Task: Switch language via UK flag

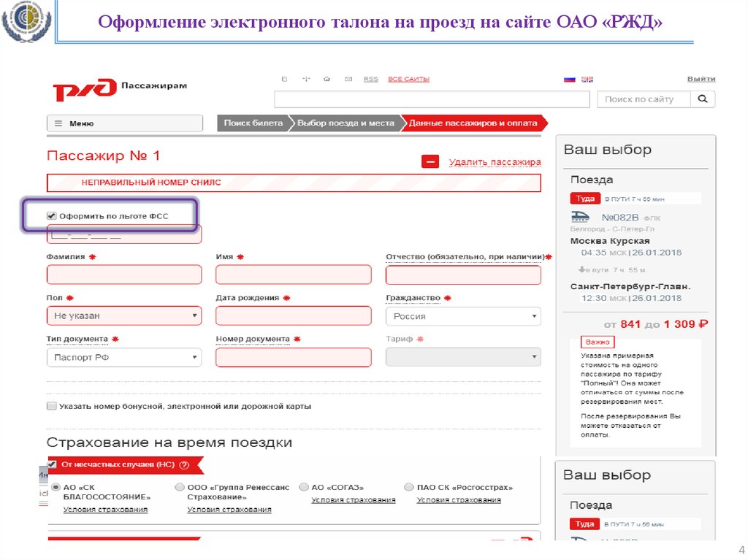Action: (587, 80)
